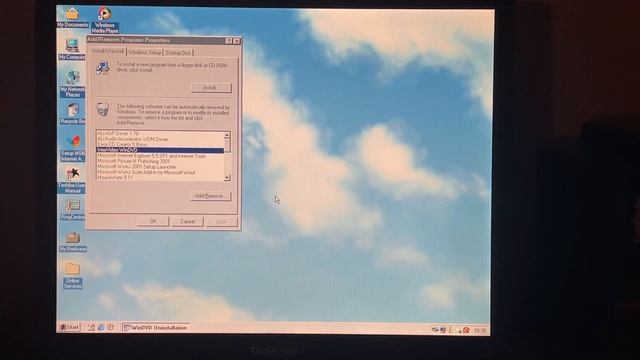Image resolution: width=640 pixels, height=360 pixels.
Task: Click the leftmost system tray icon
Action: pyautogui.click(x=435, y=330)
